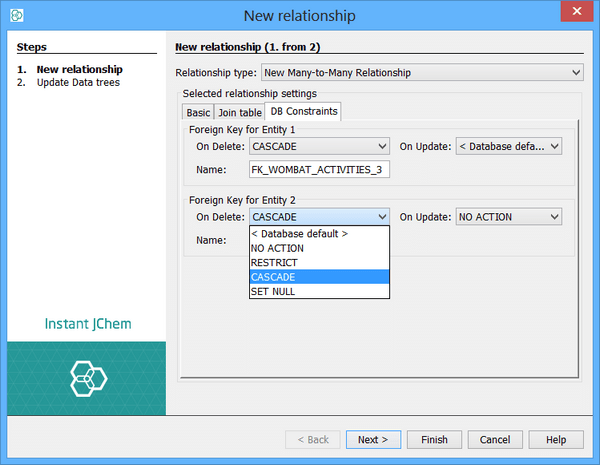Select the DB Constraints tab
The height and width of the screenshot is (465, 600).
pyautogui.click(x=305, y=111)
